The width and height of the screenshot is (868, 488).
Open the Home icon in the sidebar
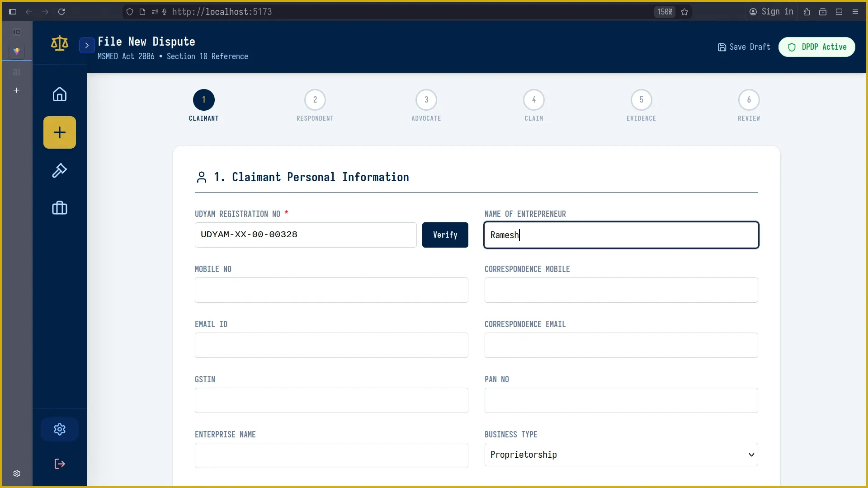click(59, 94)
